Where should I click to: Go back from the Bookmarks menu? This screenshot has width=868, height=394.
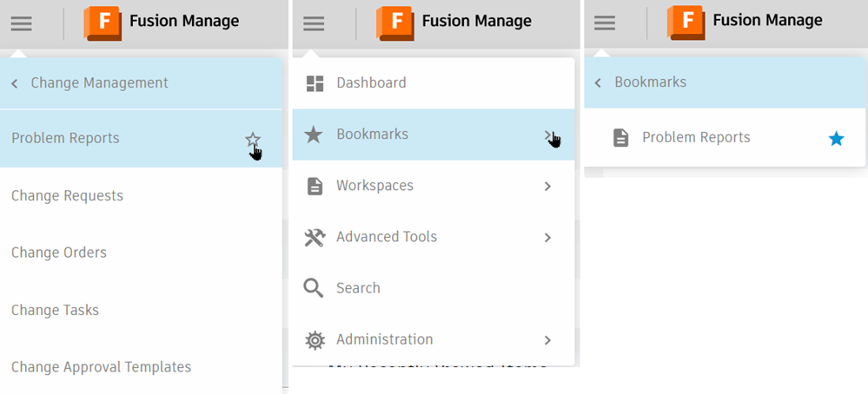tap(598, 82)
